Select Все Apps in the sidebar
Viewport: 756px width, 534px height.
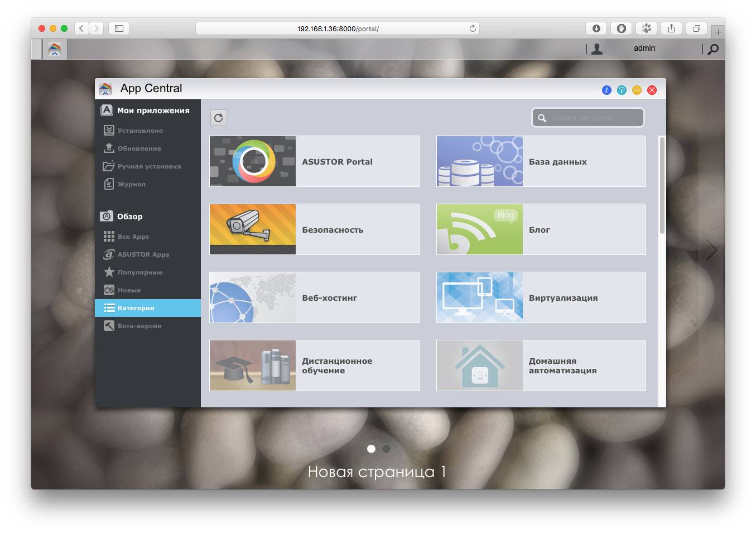(x=148, y=237)
